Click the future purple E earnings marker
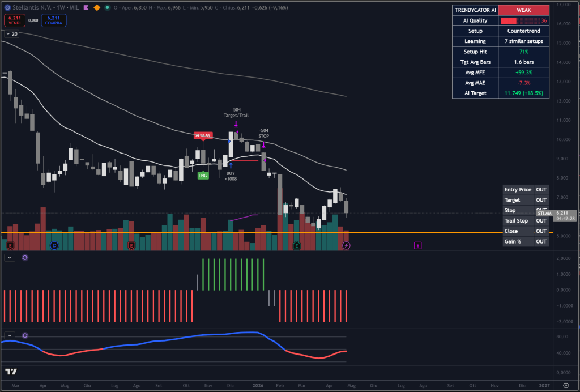The width and height of the screenshot is (580, 392). click(x=417, y=245)
